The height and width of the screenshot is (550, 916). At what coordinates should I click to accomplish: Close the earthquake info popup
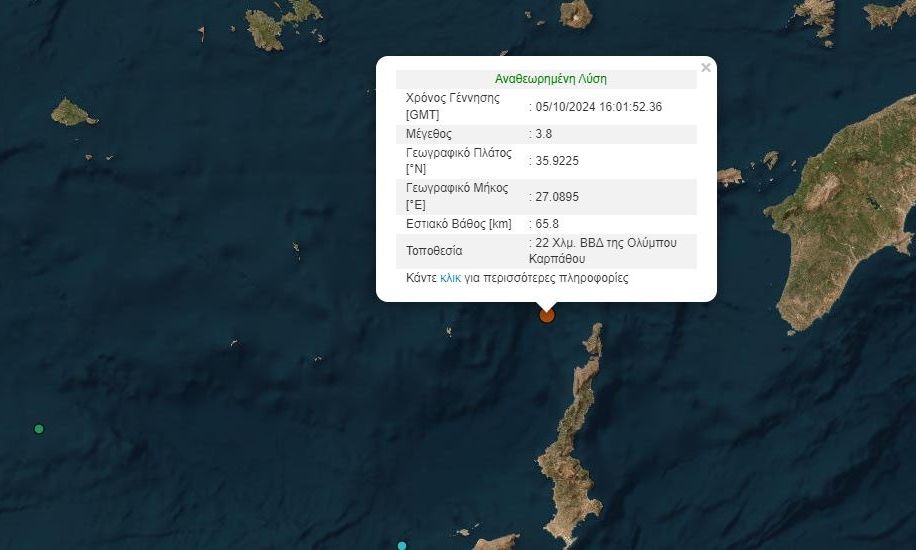[x=706, y=68]
